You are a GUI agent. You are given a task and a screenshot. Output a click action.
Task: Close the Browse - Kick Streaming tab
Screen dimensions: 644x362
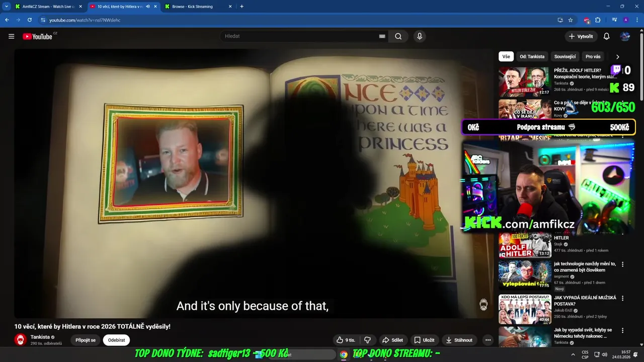point(230,7)
